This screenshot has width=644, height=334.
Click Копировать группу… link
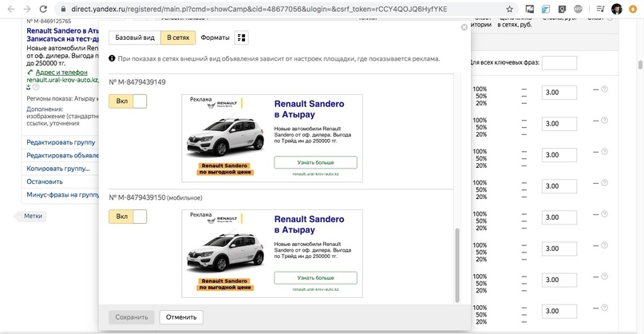pos(58,169)
